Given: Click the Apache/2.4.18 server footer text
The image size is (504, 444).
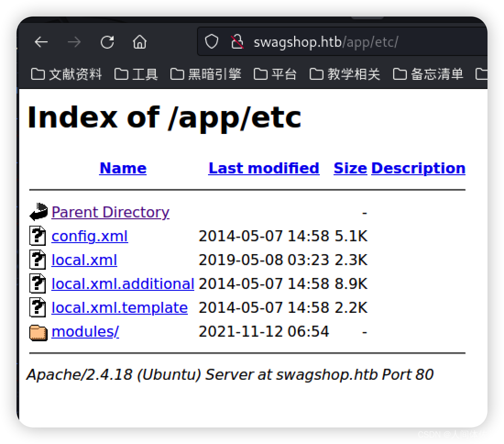Looking at the screenshot, I should (x=230, y=374).
